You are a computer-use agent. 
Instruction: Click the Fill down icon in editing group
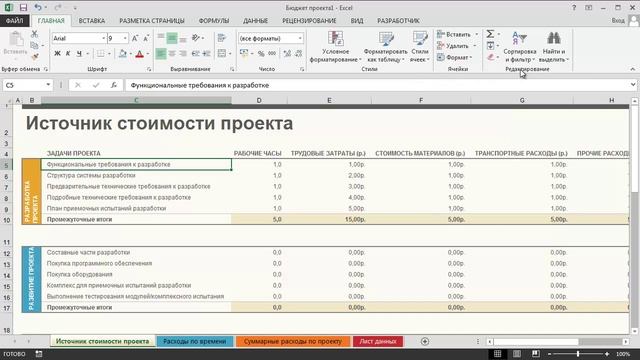click(491, 46)
